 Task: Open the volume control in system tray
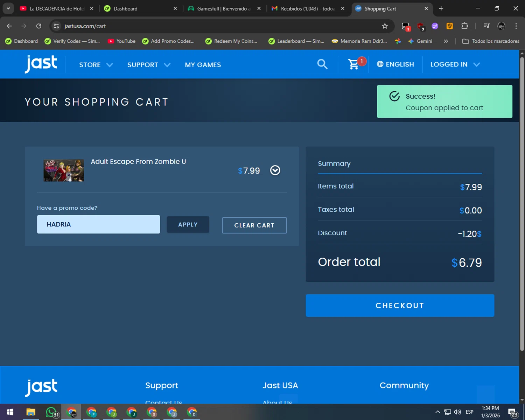(x=457, y=412)
